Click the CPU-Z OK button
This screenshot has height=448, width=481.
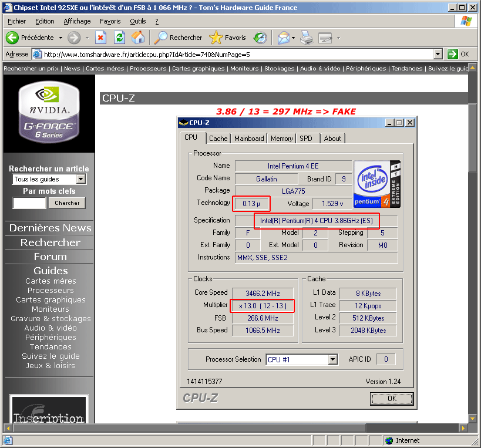(x=392, y=399)
